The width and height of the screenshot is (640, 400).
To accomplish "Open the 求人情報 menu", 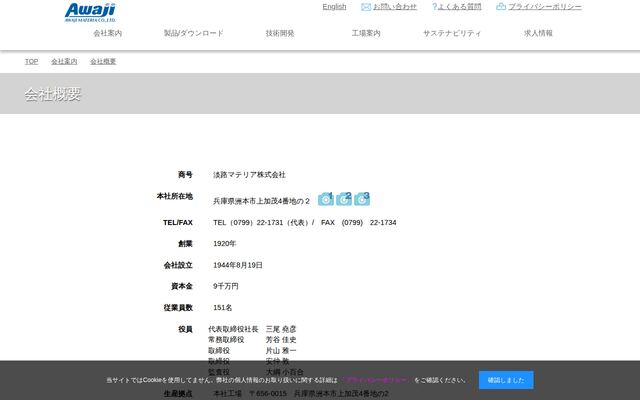I will tap(538, 33).
